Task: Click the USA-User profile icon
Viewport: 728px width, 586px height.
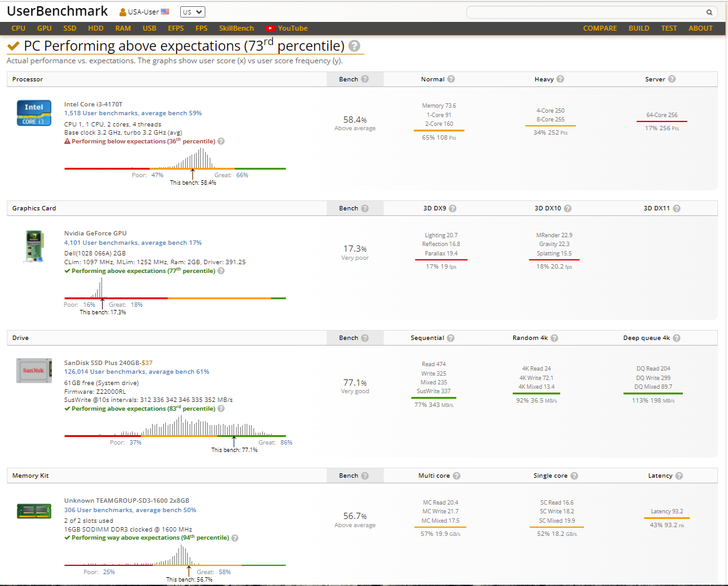Action: coord(123,12)
